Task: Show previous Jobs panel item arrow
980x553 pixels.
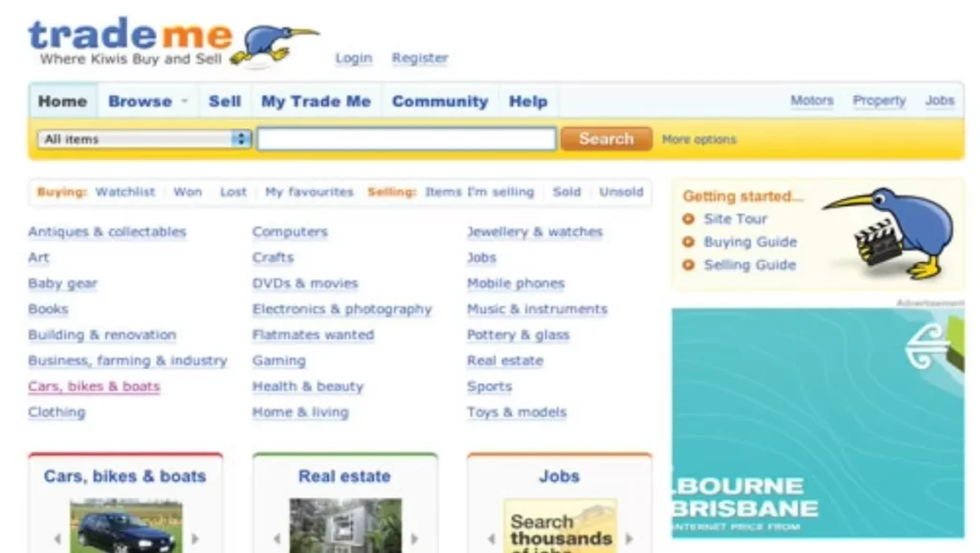Action: [491, 538]
